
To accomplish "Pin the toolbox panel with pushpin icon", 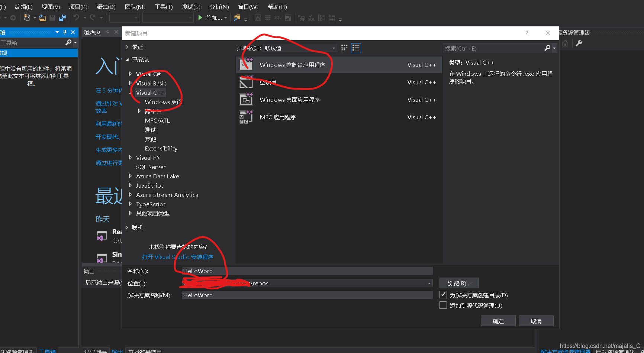I will tap(65, 32).
